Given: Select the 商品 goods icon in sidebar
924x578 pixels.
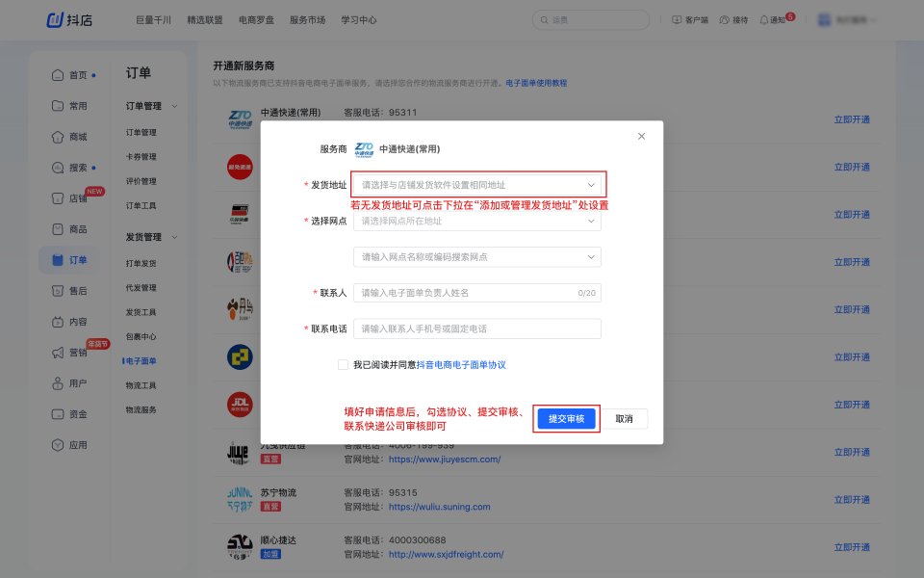Looking at the screenshot, I should point(58,229).
